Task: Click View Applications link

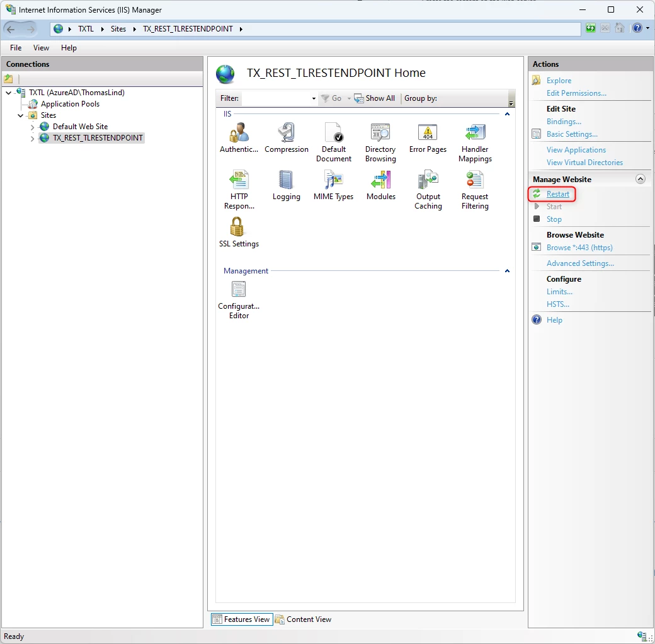Action: tap(576, 149)
